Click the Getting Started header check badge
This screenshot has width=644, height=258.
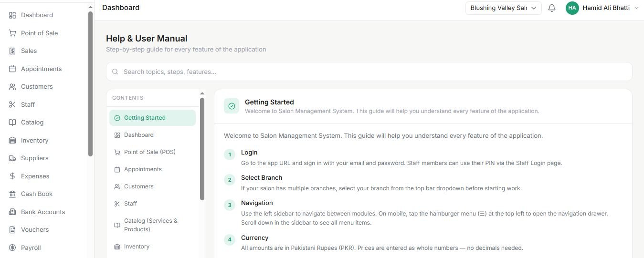(x=232, y=106)
